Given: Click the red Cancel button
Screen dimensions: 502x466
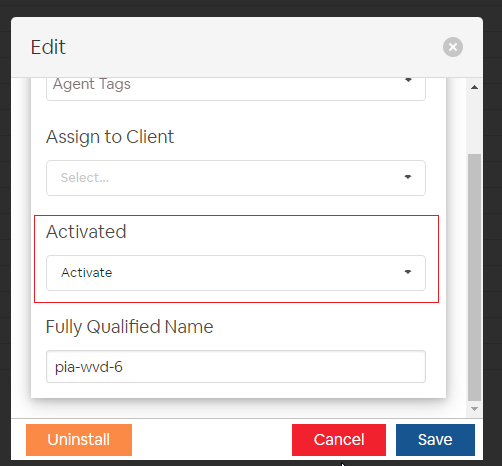Looking at the screenshot, I should (339, 440).
